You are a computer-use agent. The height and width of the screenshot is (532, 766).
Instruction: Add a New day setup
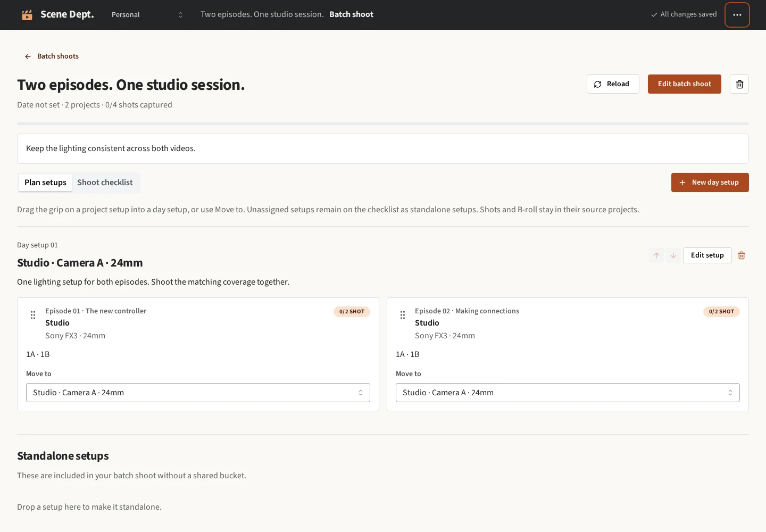tap(710, 182)
